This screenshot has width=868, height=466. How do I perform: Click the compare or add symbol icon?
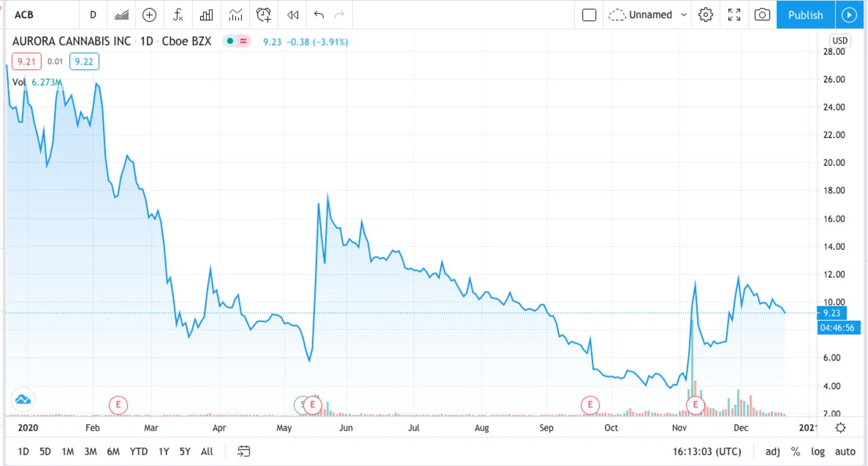pyautogui.click(x=149, y=15)
